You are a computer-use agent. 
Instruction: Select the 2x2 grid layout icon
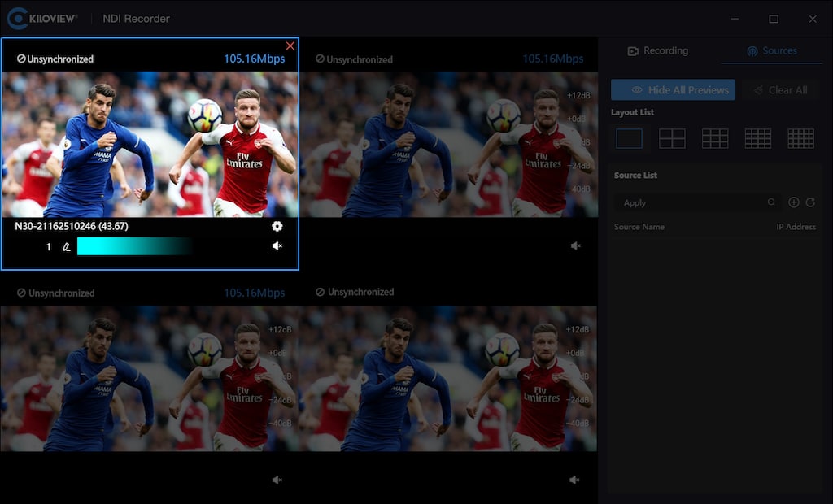(672, 138)
